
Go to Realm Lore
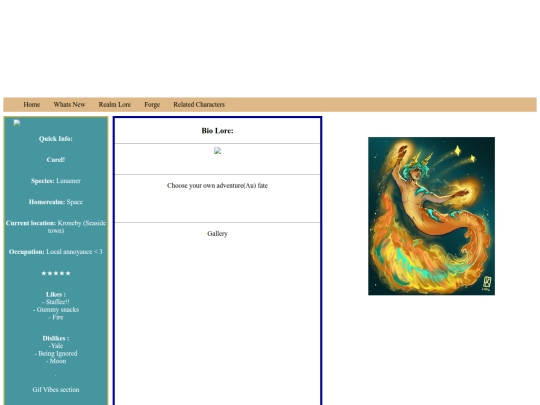115,104
